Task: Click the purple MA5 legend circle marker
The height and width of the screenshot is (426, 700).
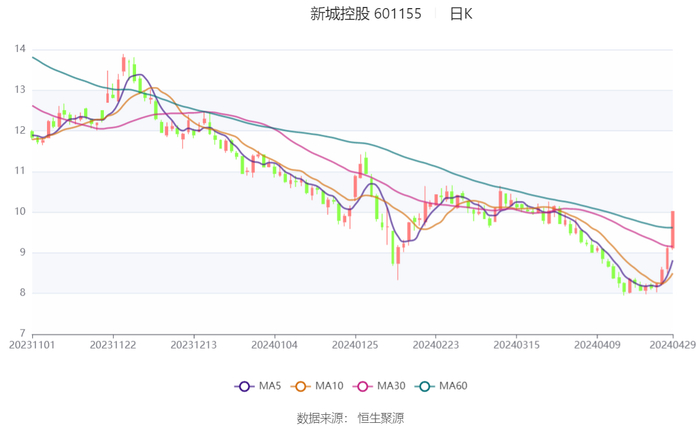Action: point(243,386)
